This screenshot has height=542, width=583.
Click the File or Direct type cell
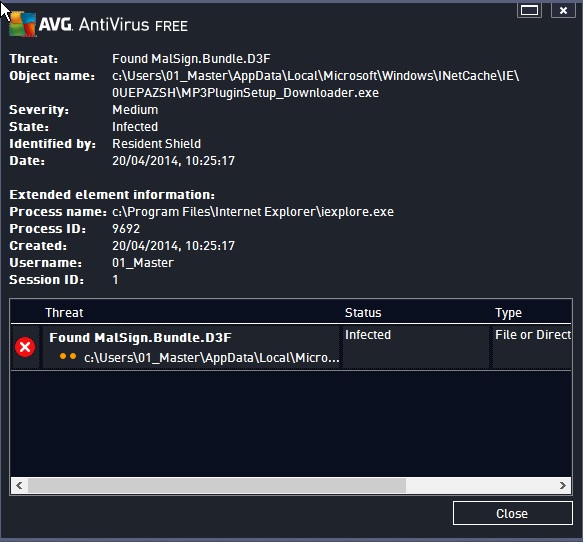(533, 335)
